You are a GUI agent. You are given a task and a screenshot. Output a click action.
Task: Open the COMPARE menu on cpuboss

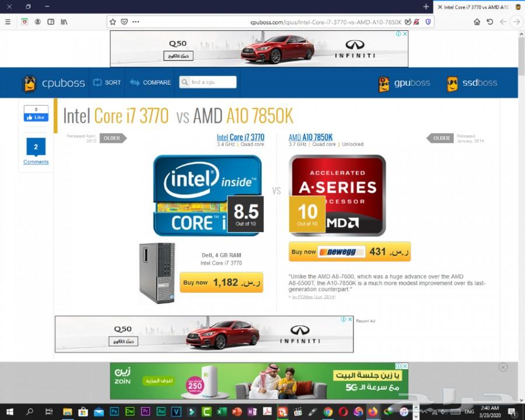150,82
